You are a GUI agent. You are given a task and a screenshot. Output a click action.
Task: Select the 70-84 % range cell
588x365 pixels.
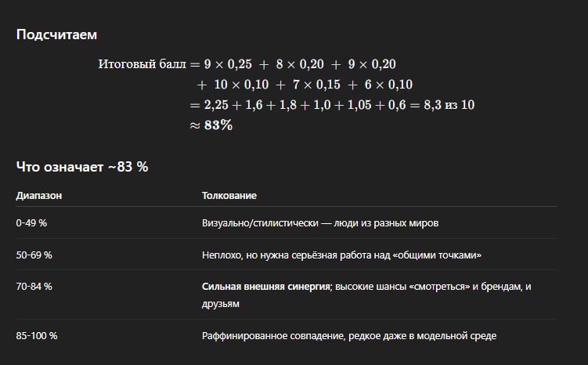34,286
